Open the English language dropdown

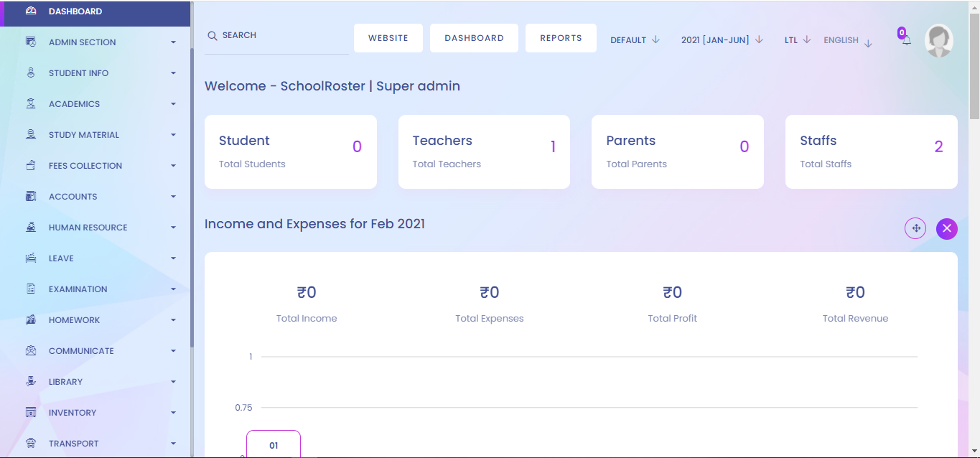click(848, 41)
